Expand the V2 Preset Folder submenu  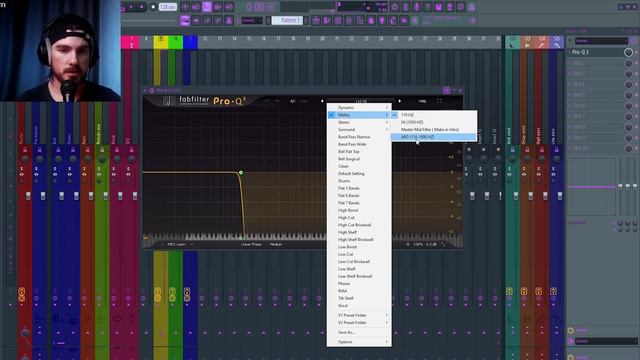pos(359,322)
